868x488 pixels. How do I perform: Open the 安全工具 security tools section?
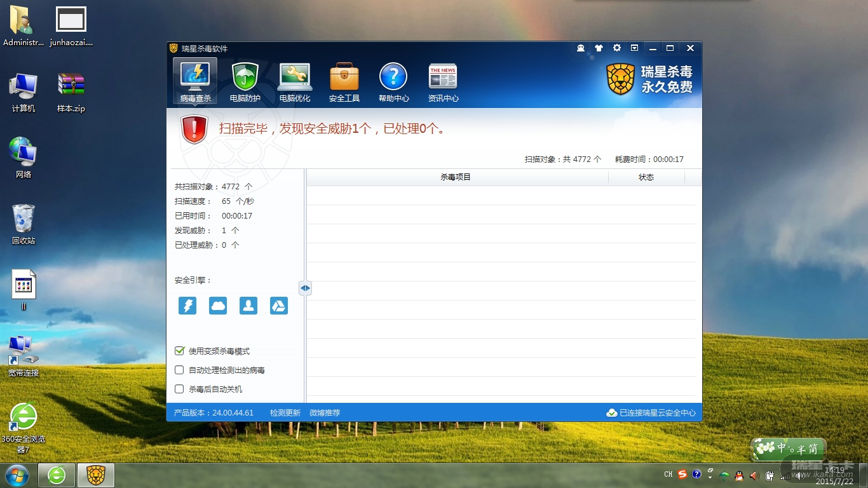tap(344, 81)
